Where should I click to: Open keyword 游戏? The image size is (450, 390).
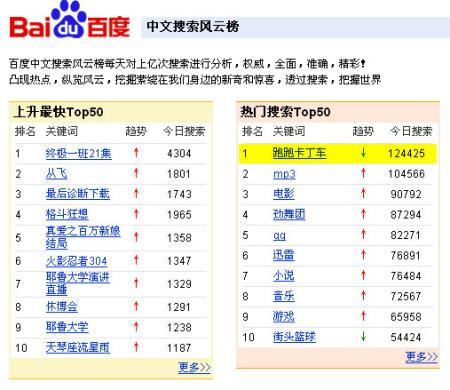[x=283, y=317]
